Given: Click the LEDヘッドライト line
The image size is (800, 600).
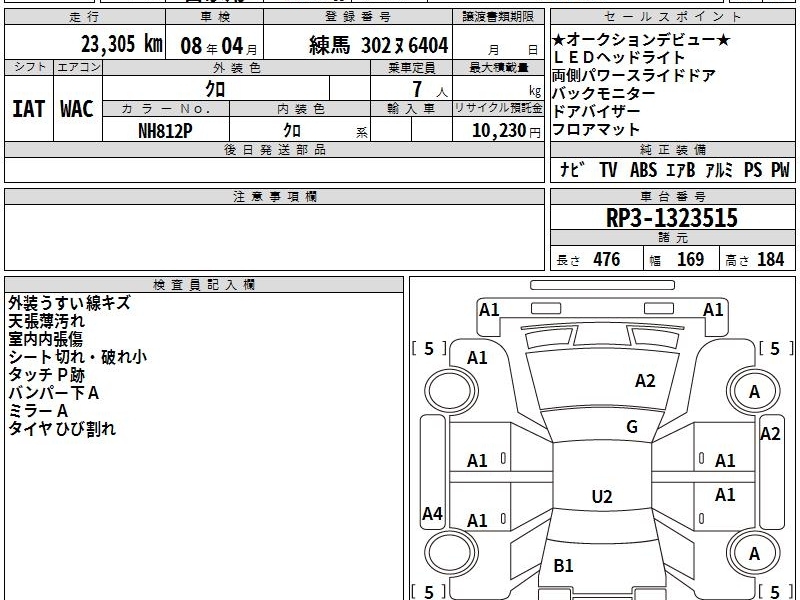Looking at the screenshot, I should click(618, 58).
